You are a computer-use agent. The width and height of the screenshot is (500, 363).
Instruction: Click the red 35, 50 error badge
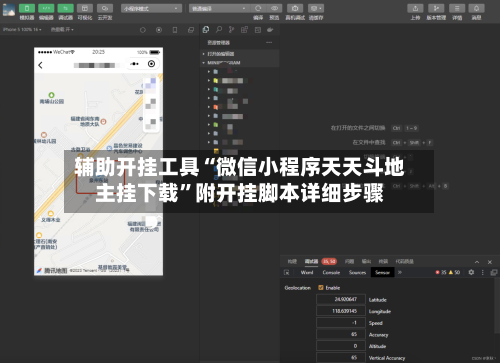coord(329,261)
